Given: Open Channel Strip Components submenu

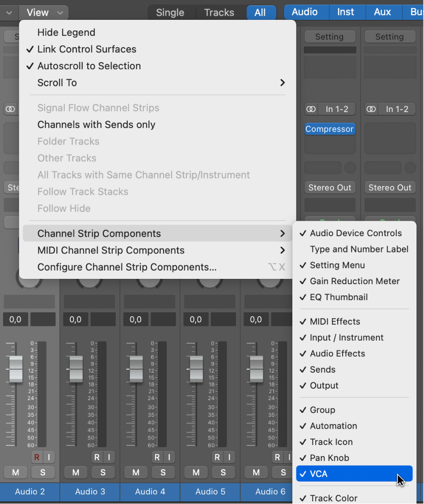Looking at the screenshot, I should click(157, 233).
